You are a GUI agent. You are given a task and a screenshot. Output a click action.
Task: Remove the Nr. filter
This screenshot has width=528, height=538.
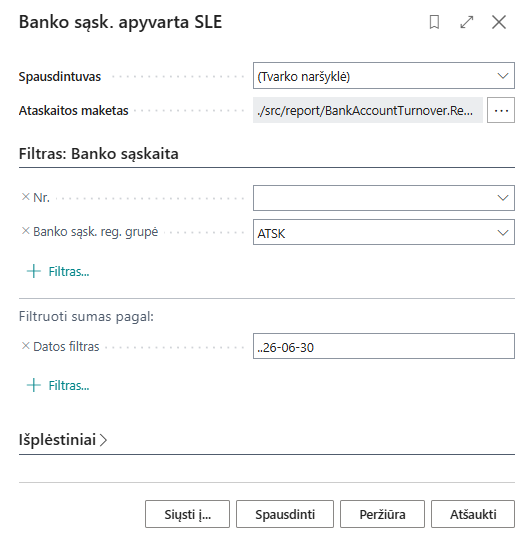[x=26, y=197]
